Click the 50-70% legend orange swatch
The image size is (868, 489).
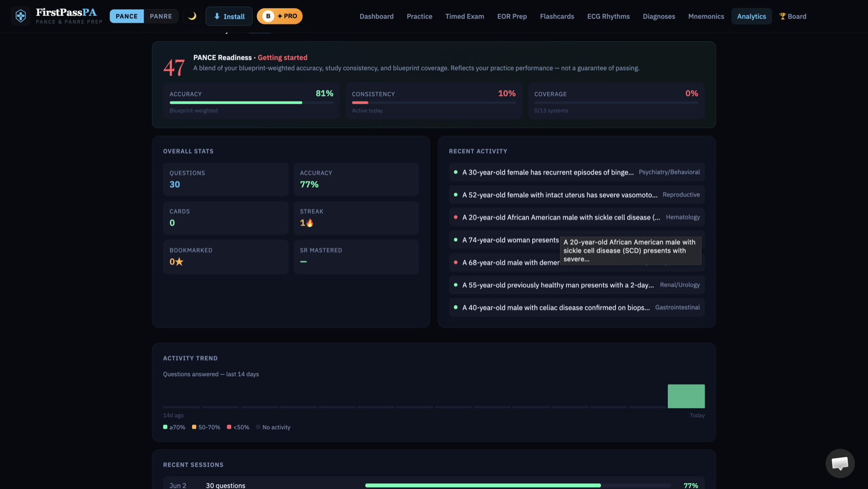point(194,427)
